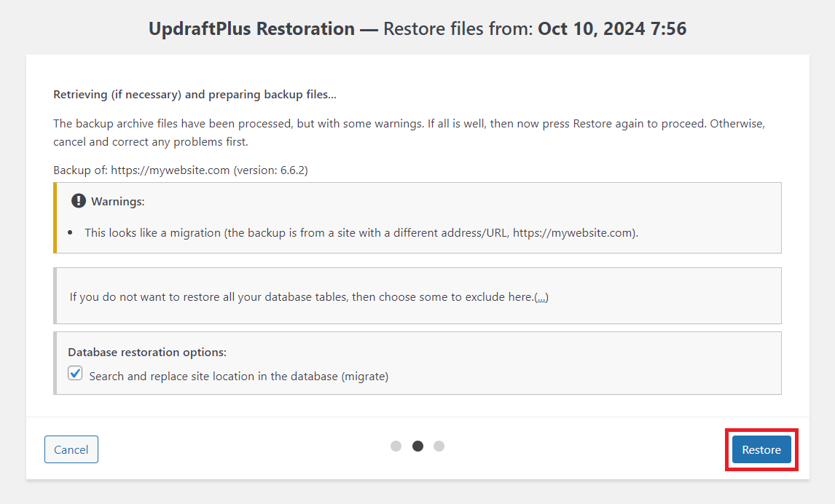Click the "Search and replace site location" label
This screenshot has width=835, height=504.
click(238, 377)
